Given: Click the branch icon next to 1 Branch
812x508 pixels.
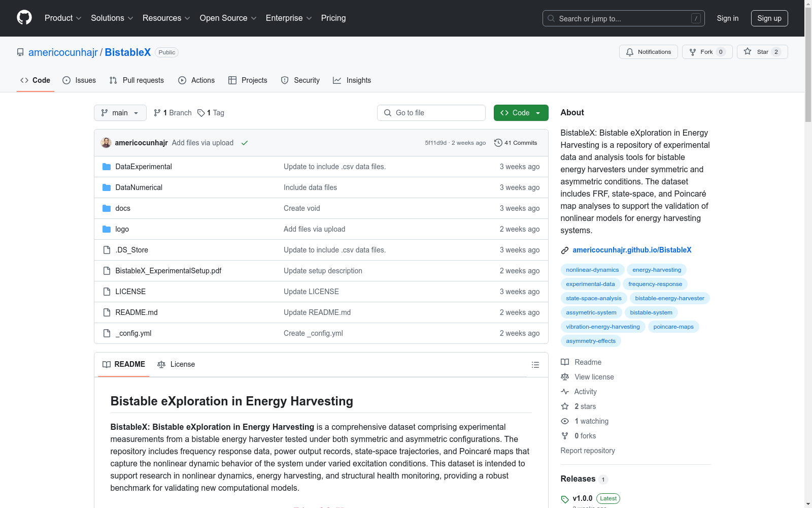Looking at the screenshot, I should pyautogui.click(x=157, y=113).
